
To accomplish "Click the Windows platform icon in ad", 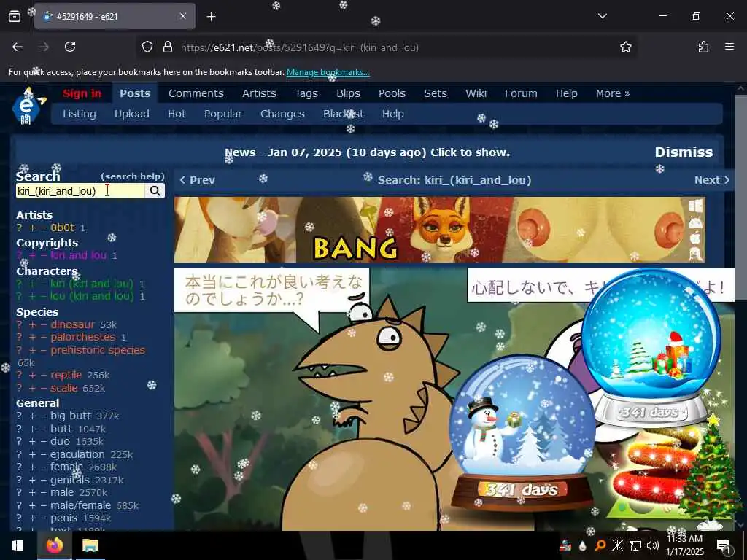I will tap(695, 206).
